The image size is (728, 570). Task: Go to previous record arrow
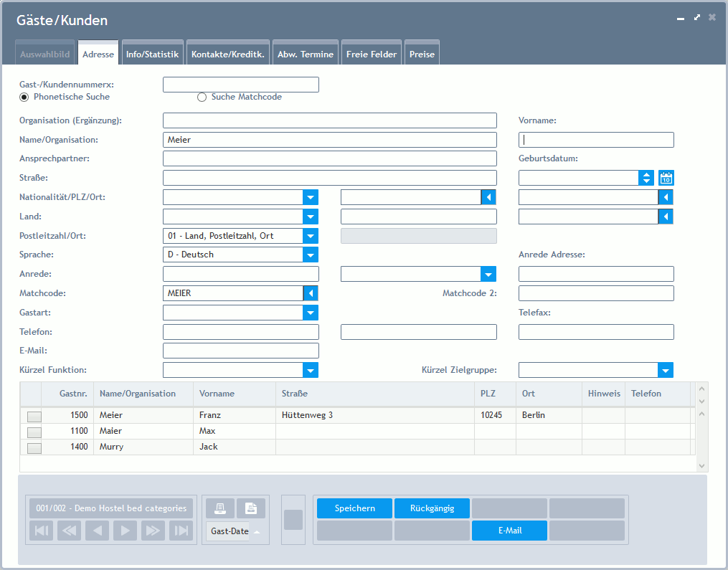(x=97, y=531)
